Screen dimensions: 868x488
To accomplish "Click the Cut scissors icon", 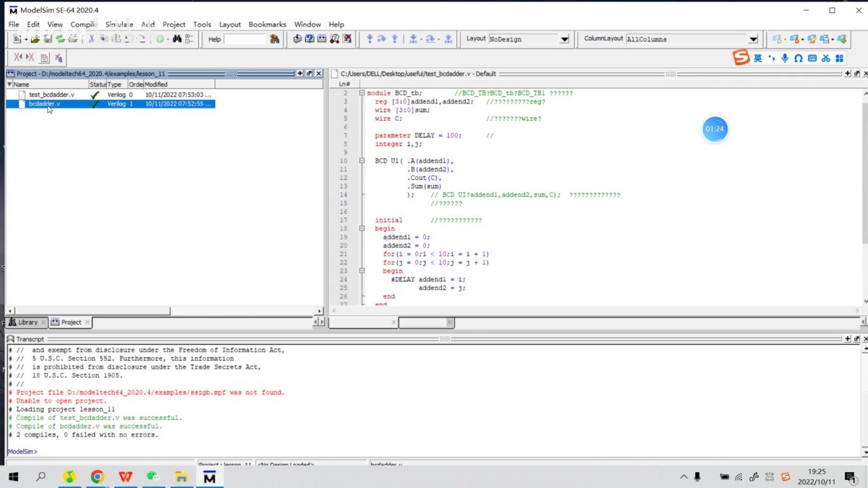I will point(92,39).
